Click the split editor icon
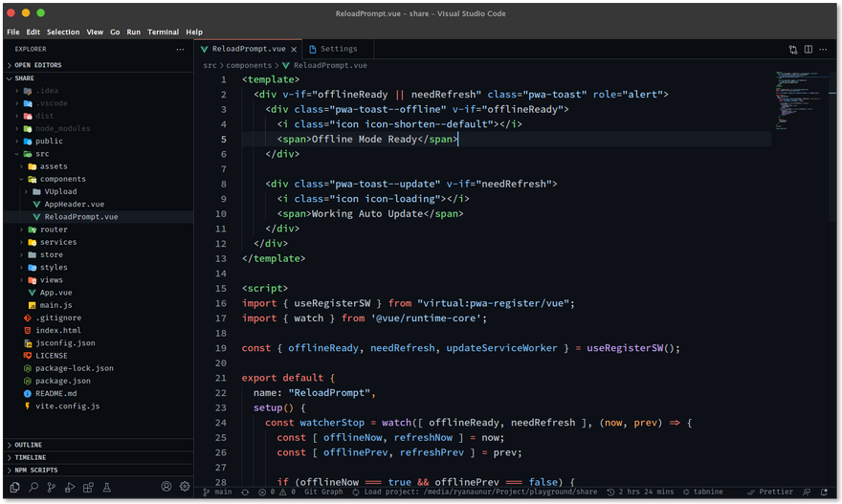This screenshot has height=504, width=842. click(809, 49)
